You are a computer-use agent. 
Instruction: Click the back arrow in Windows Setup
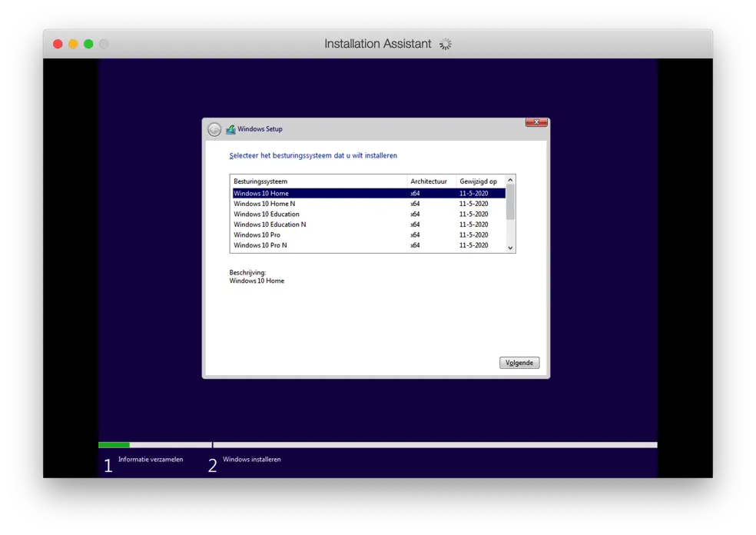click(214, 129)
